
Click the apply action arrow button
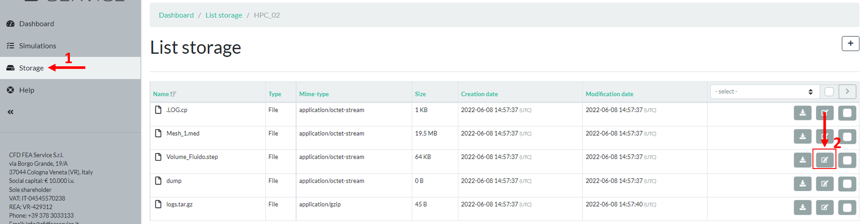pos(847,91)
